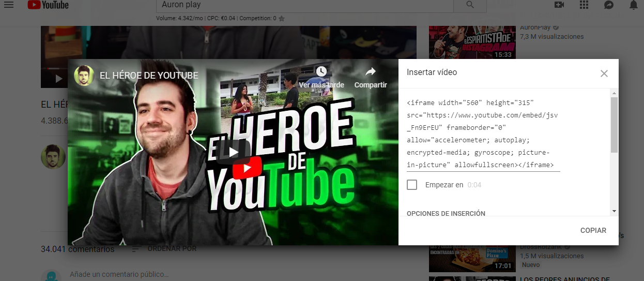Click the Ver más tarde clock icon

321,71
